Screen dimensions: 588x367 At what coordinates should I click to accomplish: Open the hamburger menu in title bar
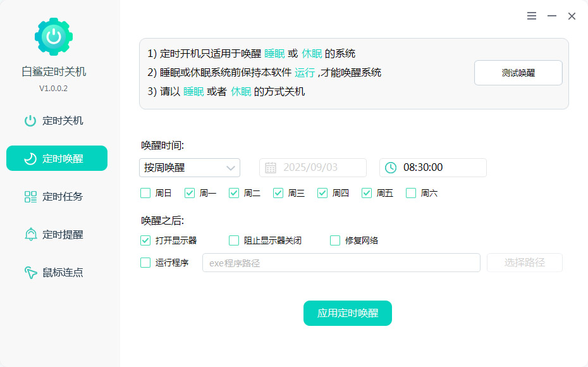pos(532,16)
